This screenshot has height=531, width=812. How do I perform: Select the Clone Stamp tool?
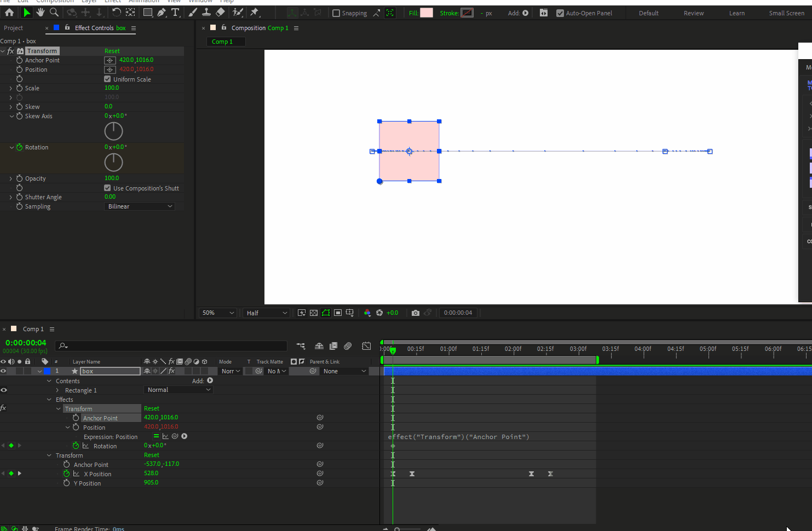click(x=206, y=12)
